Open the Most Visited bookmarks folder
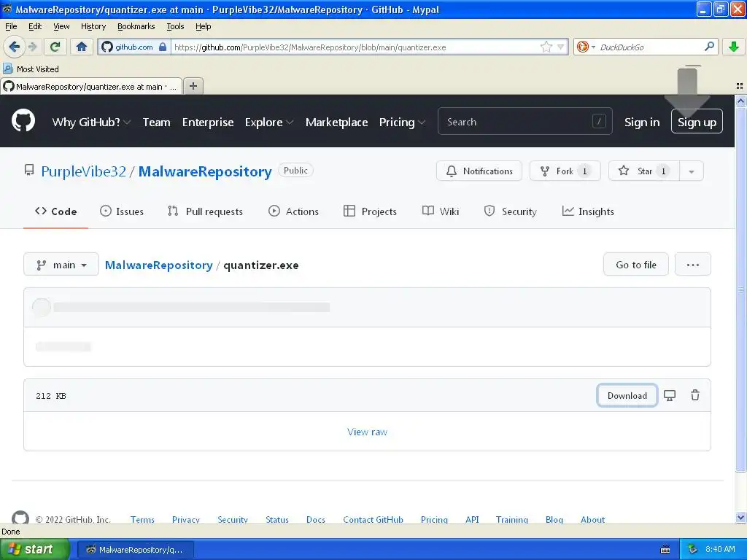Image resolution: width=747 pixels, height=560 pixels. (x=31, y=69)
